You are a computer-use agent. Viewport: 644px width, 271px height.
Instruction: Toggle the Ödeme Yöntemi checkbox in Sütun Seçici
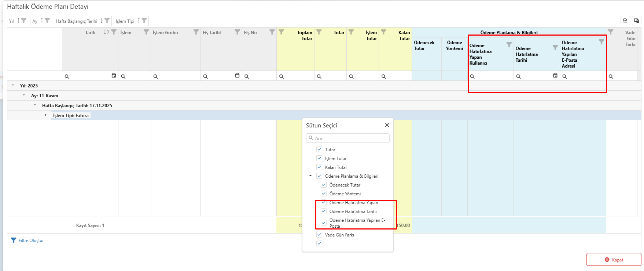[324, 194]
